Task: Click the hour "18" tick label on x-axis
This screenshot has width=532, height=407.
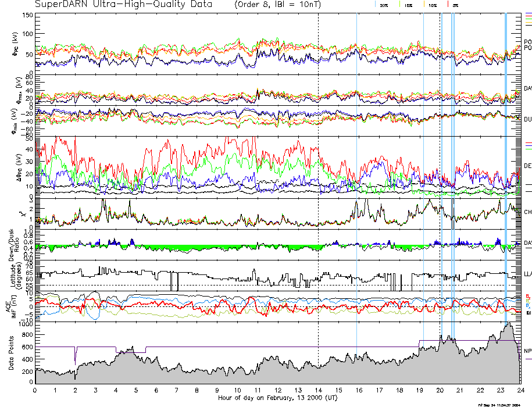Action: coord(399,390)
